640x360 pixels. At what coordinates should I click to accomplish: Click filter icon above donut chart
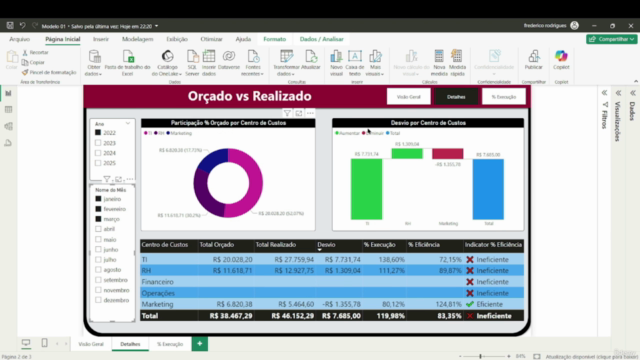(x=287, y=113)
